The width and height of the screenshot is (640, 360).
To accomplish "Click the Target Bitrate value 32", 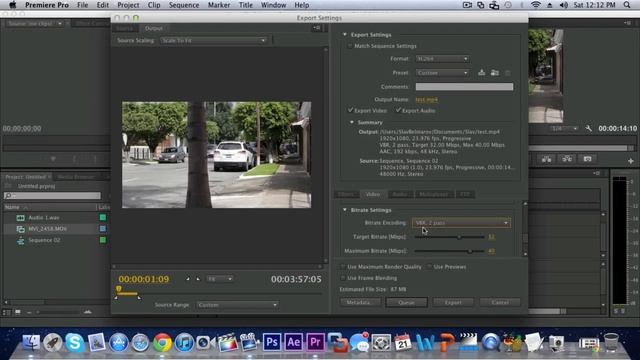I will click(x=491, y=237).
